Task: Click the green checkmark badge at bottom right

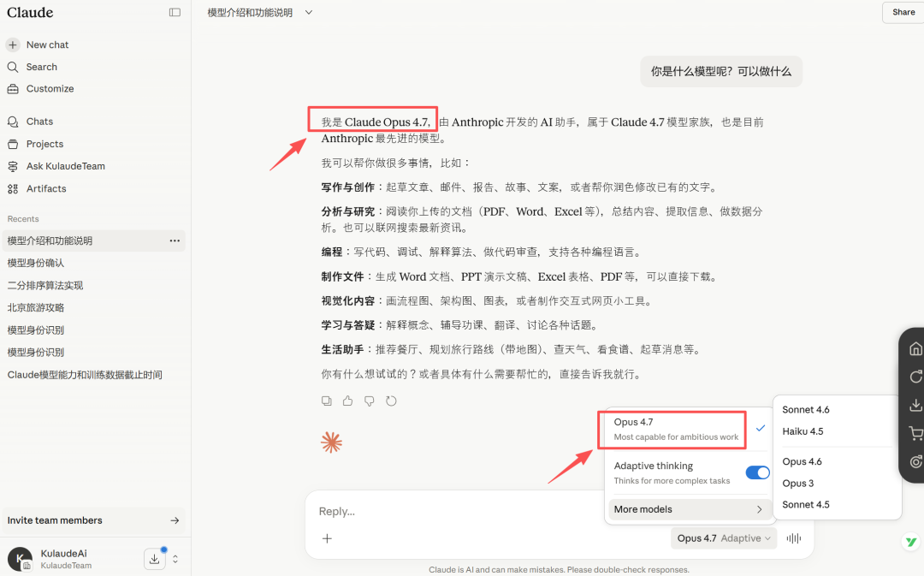Action: 911,542
